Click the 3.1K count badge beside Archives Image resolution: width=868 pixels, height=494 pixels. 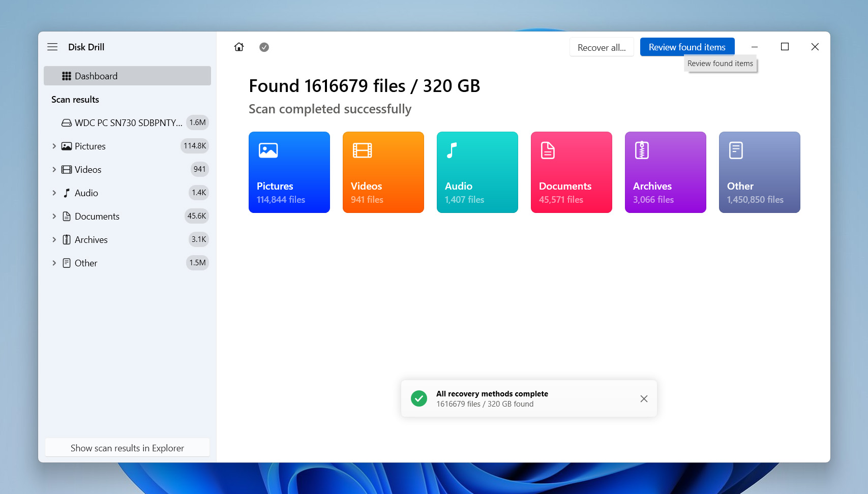pyautogui.click(x=199, y=239)
